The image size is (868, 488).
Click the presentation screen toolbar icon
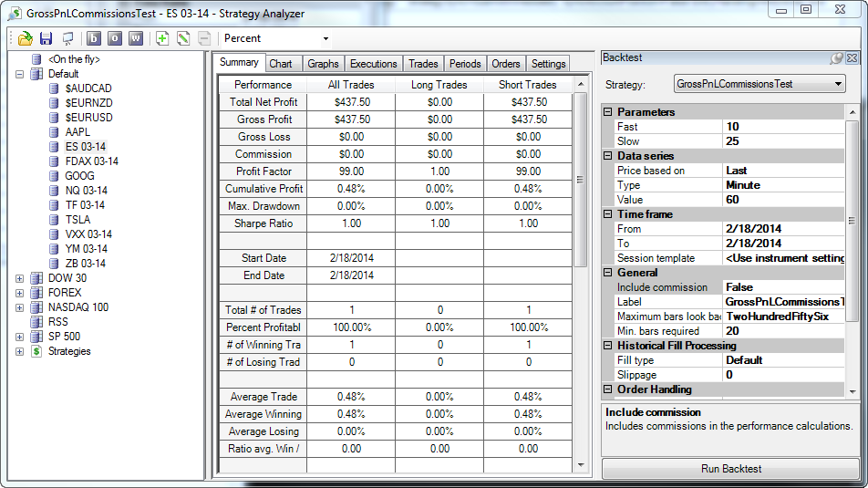tap(68, 38)
